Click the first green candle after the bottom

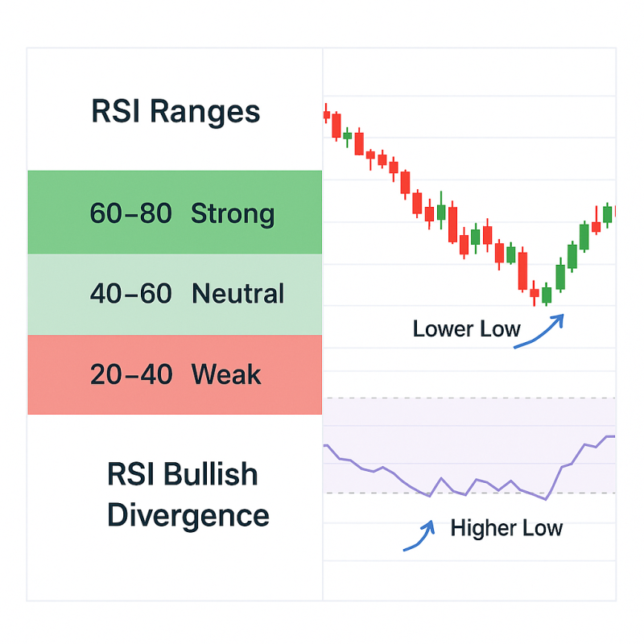click(x=547, y=295)
